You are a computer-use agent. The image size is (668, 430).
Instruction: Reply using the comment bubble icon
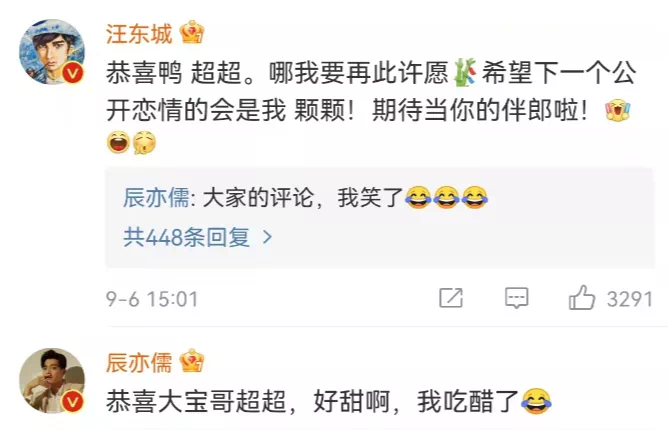[x=516, y=298]
